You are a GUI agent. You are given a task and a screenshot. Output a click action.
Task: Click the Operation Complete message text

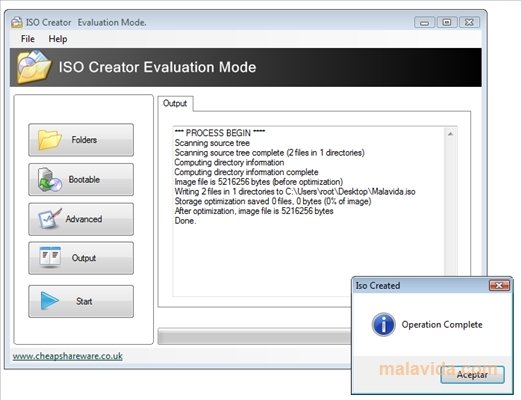442,325
